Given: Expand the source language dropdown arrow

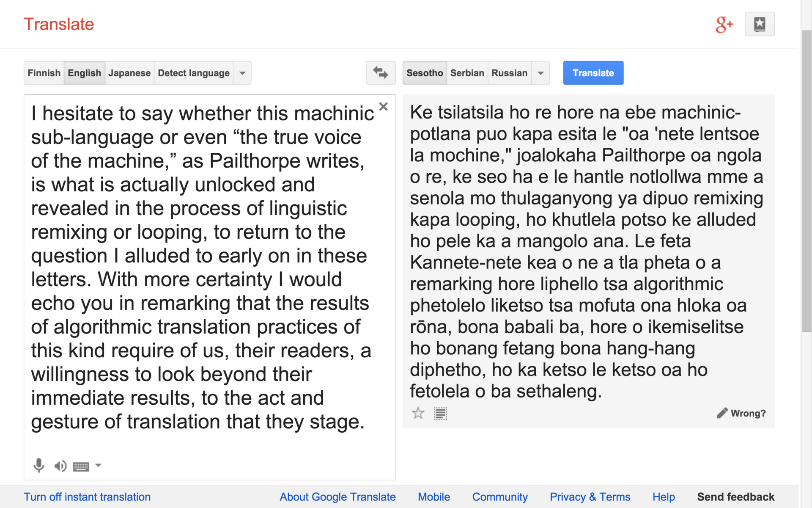Looking at the screenshot, I should [x=242, y=73].
